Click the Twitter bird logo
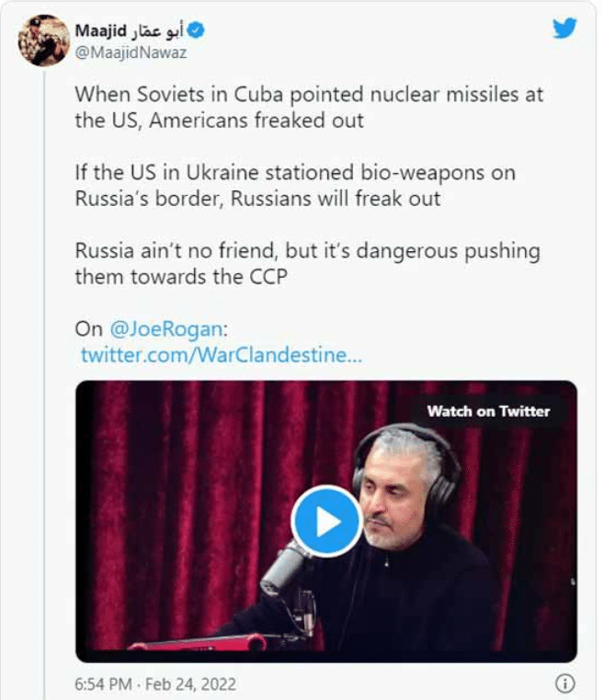Viewport: 604px width, 700px height. [x=564, y=29]
